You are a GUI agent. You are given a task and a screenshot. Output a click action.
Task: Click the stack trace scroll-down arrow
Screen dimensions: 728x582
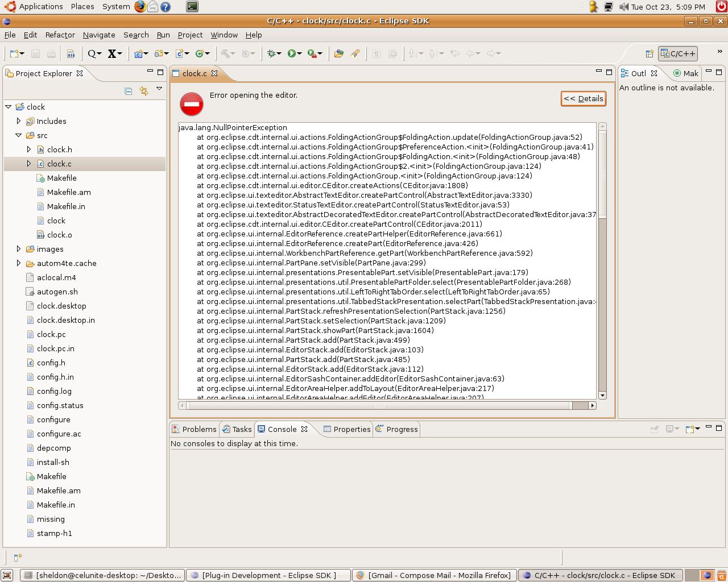(x=602, y=395)
